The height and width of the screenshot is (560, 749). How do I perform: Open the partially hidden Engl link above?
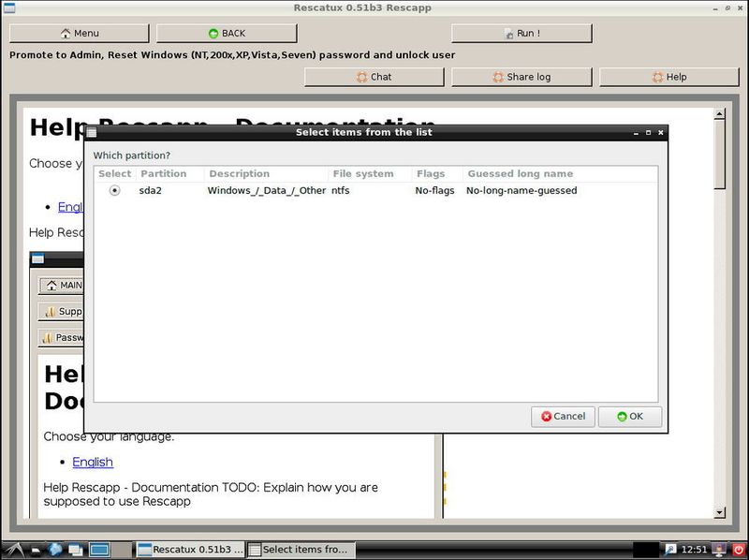click(70, 207)
